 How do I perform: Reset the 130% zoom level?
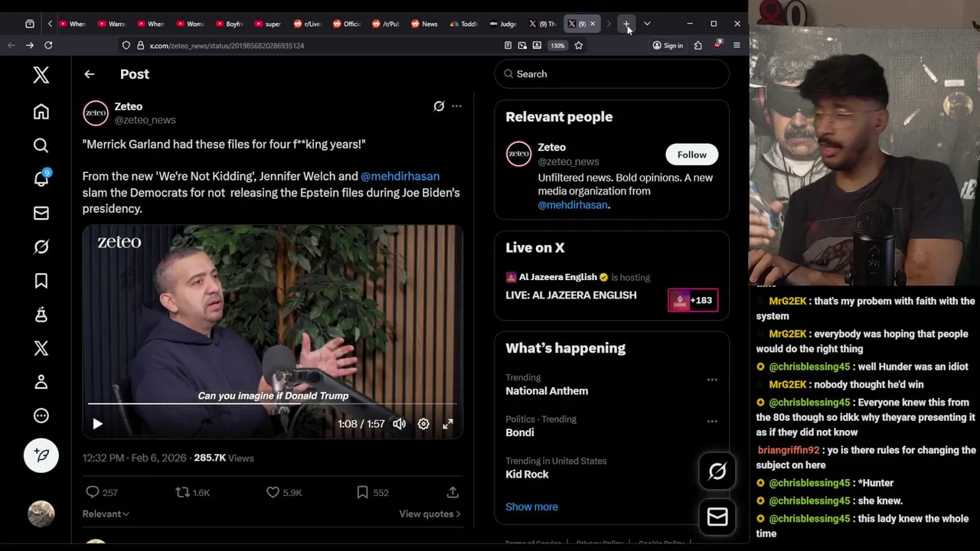(x=557, y=45)
